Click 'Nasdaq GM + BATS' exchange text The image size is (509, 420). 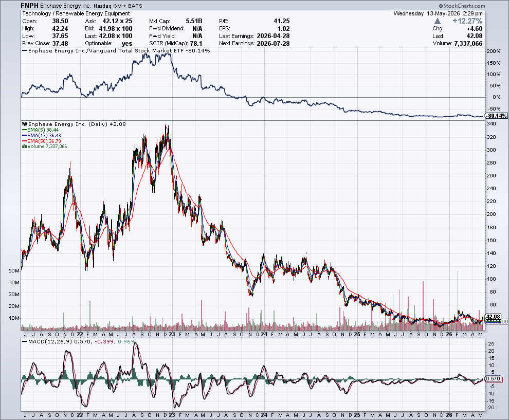[118, 6]
